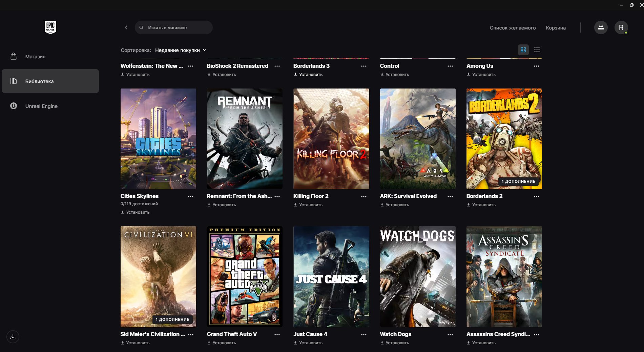Open more options for Assassins Creed Syndicate
Image resolution: width=644 pixels, height=352 pixels.
click(537, 335)
